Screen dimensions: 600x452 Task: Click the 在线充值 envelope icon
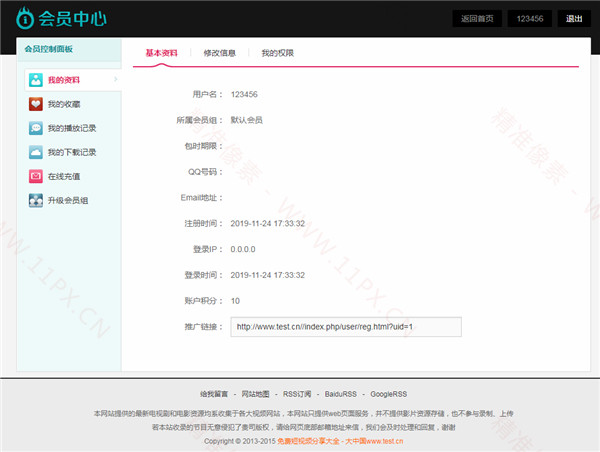click(35, 176)
